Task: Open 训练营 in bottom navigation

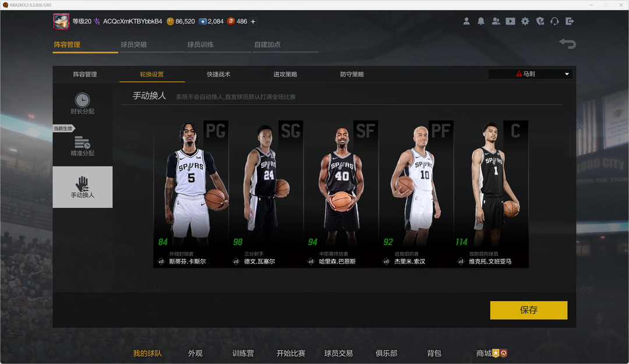Action: coord(243,353)
